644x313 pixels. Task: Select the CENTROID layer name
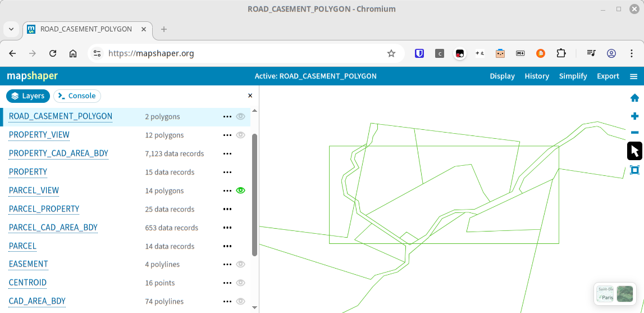(x=28, y=283)
